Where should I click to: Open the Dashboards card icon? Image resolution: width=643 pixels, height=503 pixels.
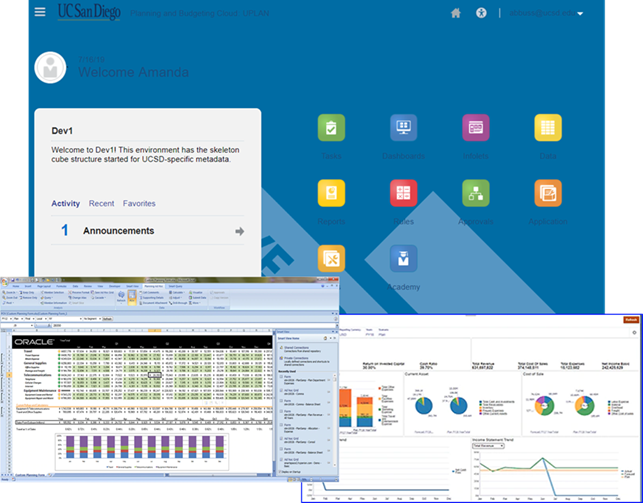coord(404,127)
